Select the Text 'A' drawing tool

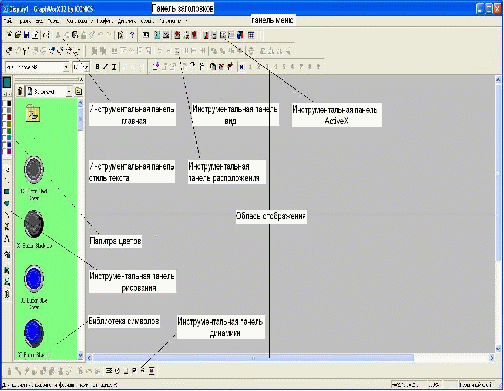coord(7,239)
